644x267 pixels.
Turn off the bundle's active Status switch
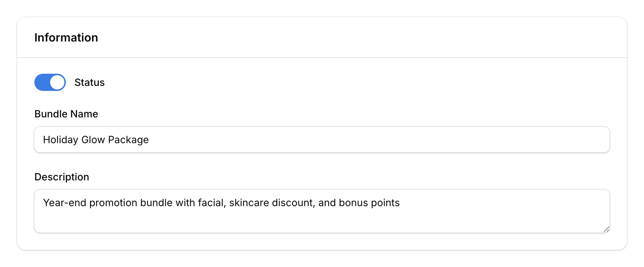pos(50,82)
